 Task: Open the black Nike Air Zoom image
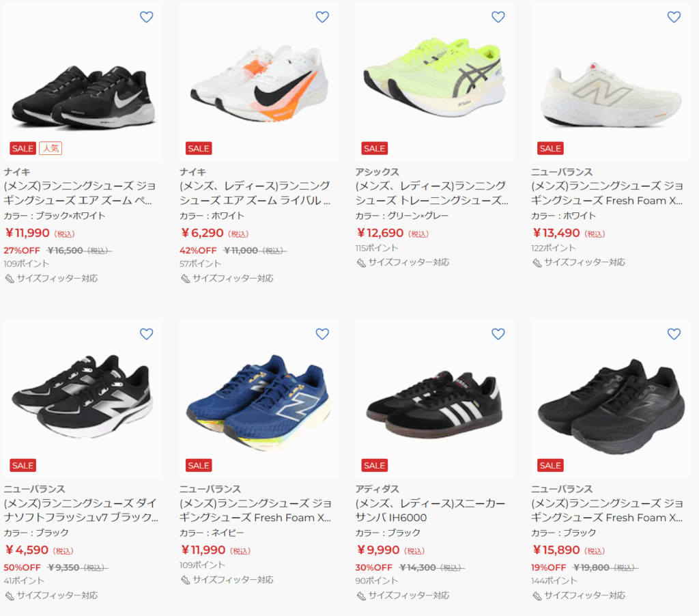tap(82, 96)
